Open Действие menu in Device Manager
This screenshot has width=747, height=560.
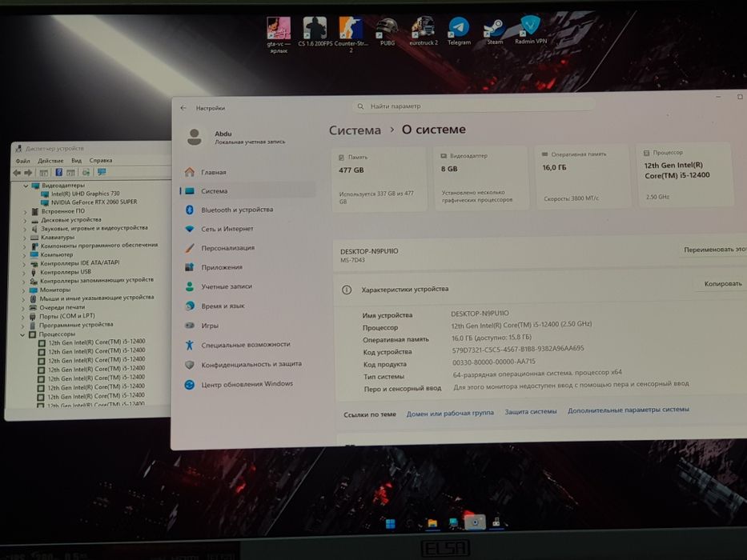point(50,161)
